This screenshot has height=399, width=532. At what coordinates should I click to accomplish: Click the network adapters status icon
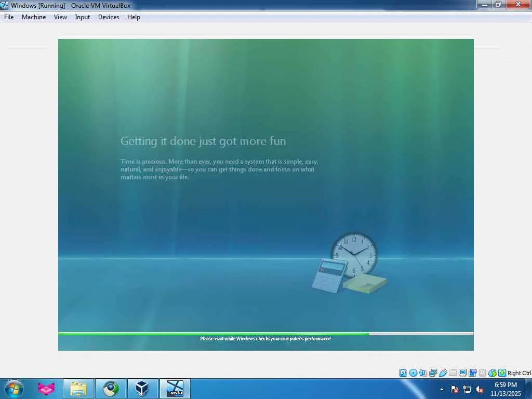pyautogui.click(x=433, y=373)
